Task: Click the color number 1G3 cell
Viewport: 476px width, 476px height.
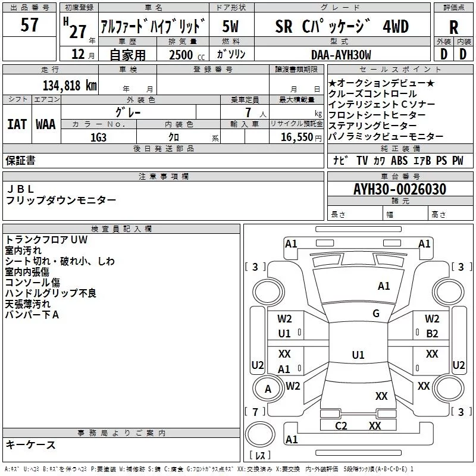Action: 98,137
